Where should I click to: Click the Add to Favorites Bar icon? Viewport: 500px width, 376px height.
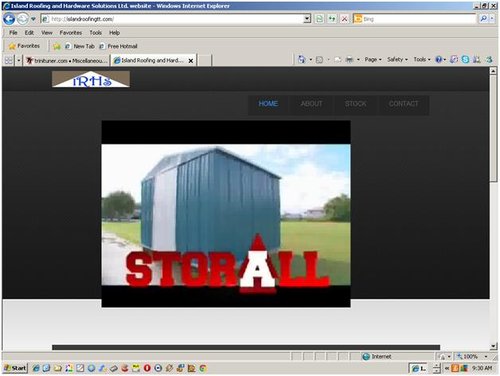(x=57, y=46)
